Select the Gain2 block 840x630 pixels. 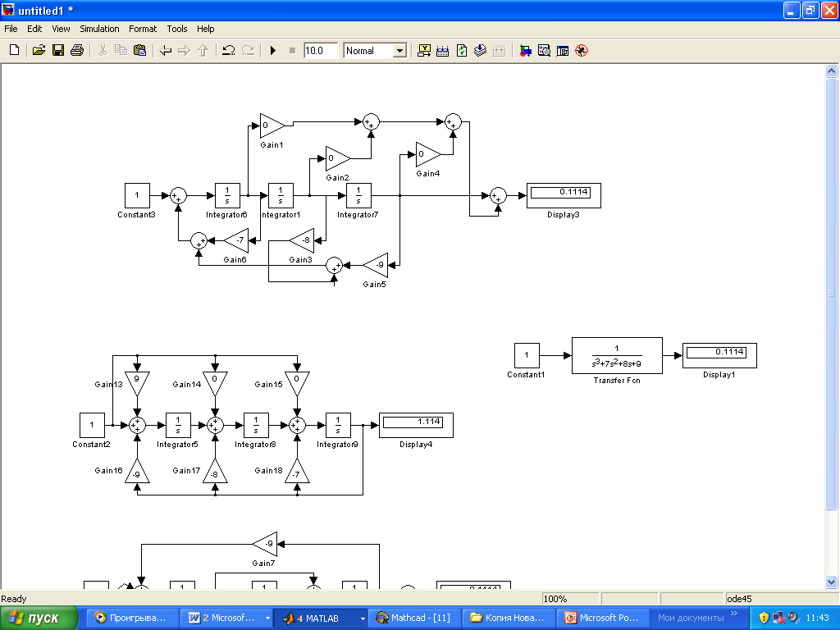tap(337, 158)
